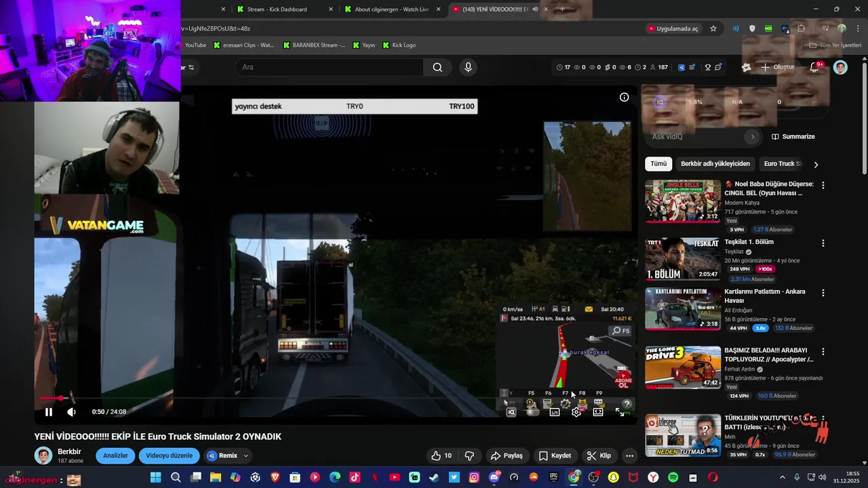Dislike the video with thumbs down

click(469, 455)
